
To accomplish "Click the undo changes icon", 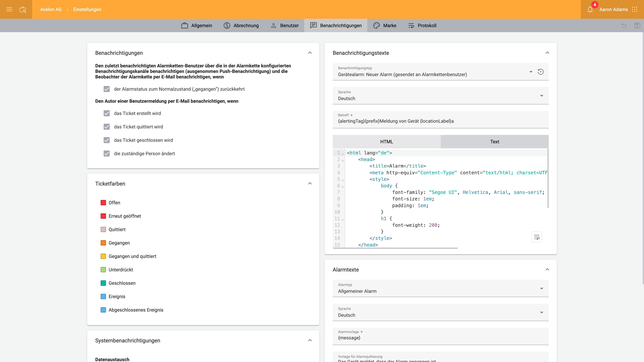I will tap(624, 25).
